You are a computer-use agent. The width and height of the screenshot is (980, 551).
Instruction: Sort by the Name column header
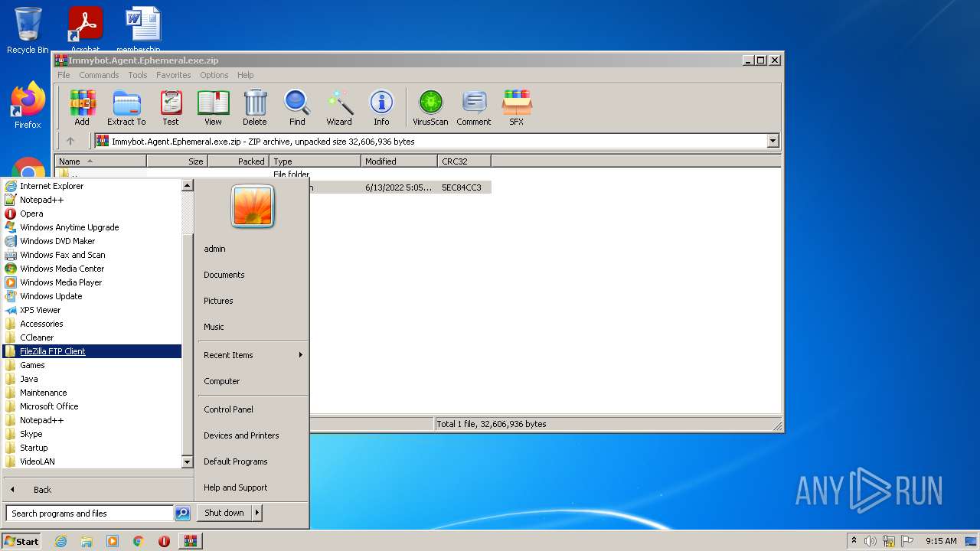point(100,161)
